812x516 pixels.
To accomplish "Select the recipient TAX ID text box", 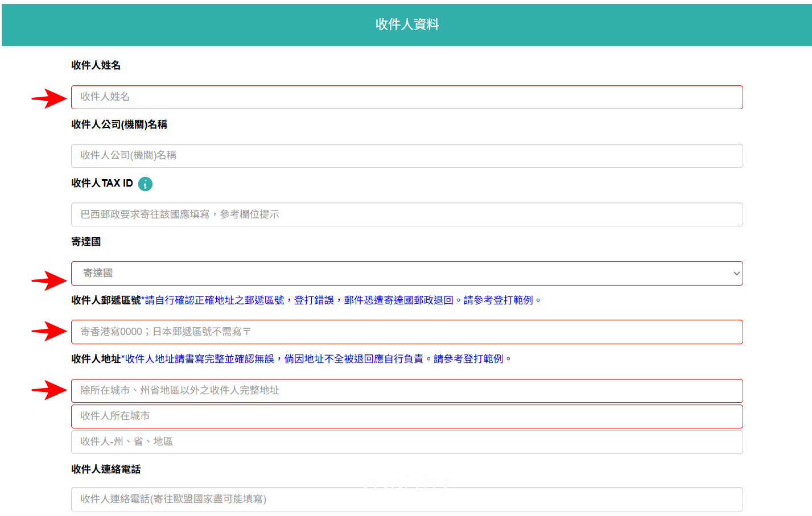I will (x=406, y=214).
